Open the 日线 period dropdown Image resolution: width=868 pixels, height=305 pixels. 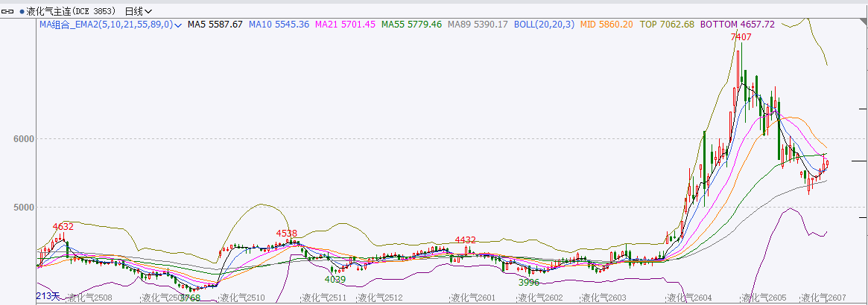[x=138, y=12]
